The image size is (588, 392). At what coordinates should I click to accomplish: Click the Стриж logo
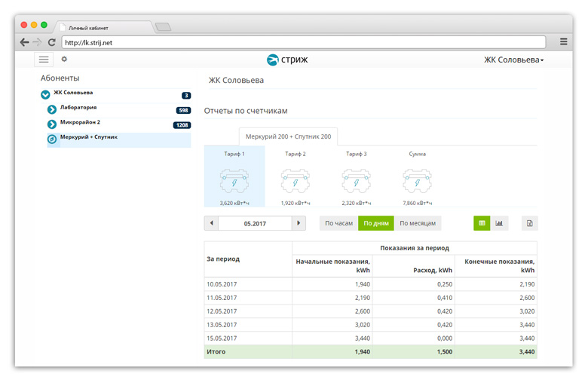[x=287, y=60]
